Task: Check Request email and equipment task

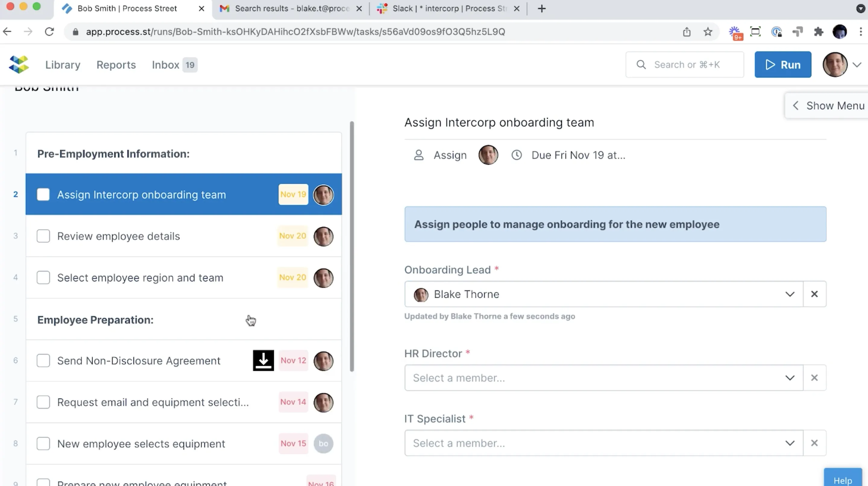Action: point(43,402)
